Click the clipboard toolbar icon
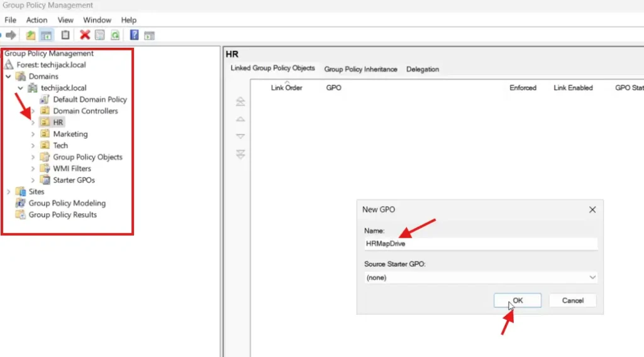The image size is (644, 357). pyautogui.click(x=65, y=35)
